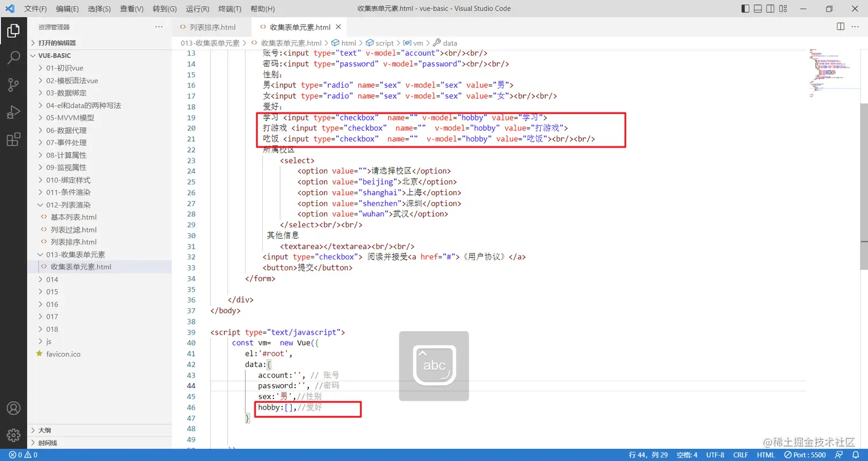Click the editor vertical scrollbar thumb
The width and height of the screenshot is (868, 461).
pos(864,187)
